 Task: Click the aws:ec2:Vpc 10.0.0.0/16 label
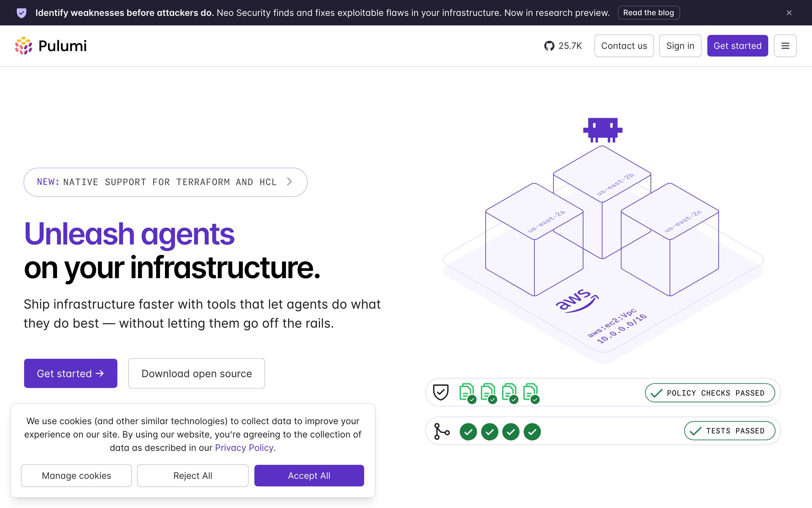point(617,326)
